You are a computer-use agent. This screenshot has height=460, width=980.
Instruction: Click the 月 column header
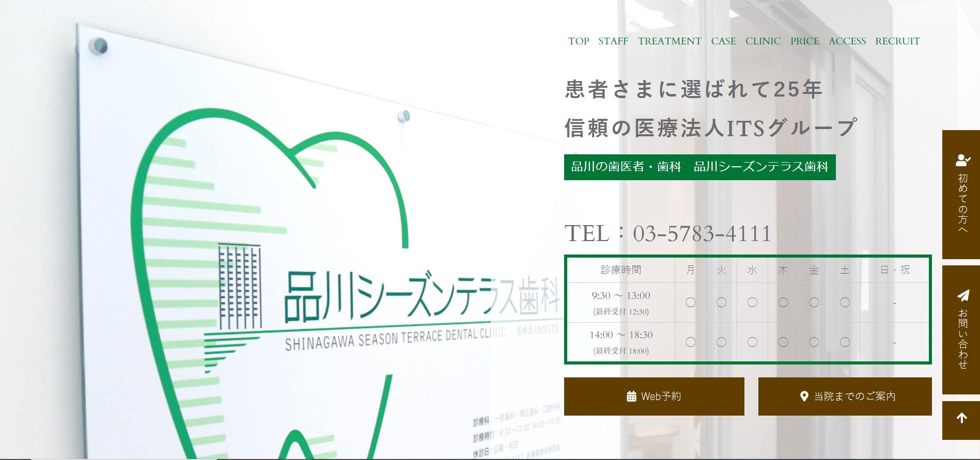click(690, 270)
